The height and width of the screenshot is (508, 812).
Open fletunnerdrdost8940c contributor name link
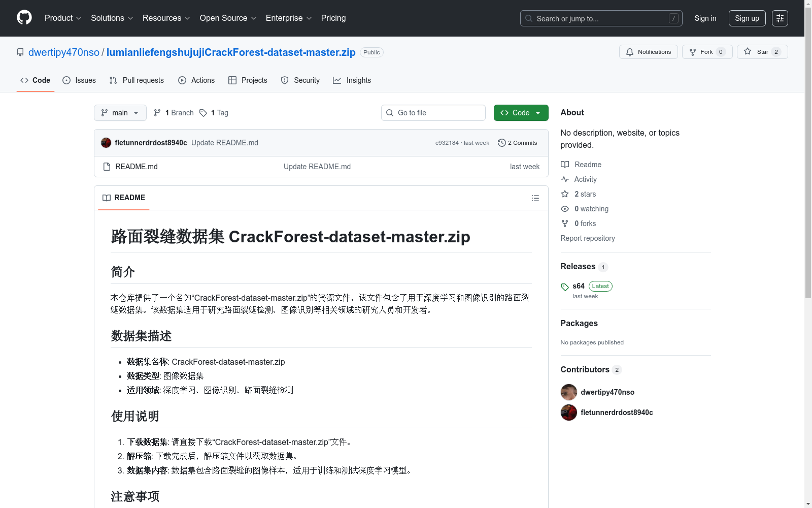click(x=617, y=412)
